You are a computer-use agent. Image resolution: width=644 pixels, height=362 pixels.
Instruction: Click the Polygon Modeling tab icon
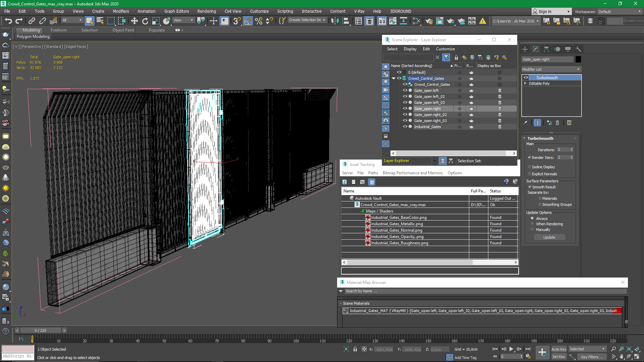point(33,36)
